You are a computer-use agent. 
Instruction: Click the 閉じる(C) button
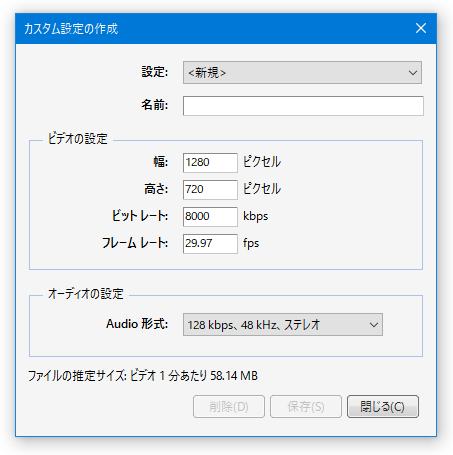pos(383,406)
